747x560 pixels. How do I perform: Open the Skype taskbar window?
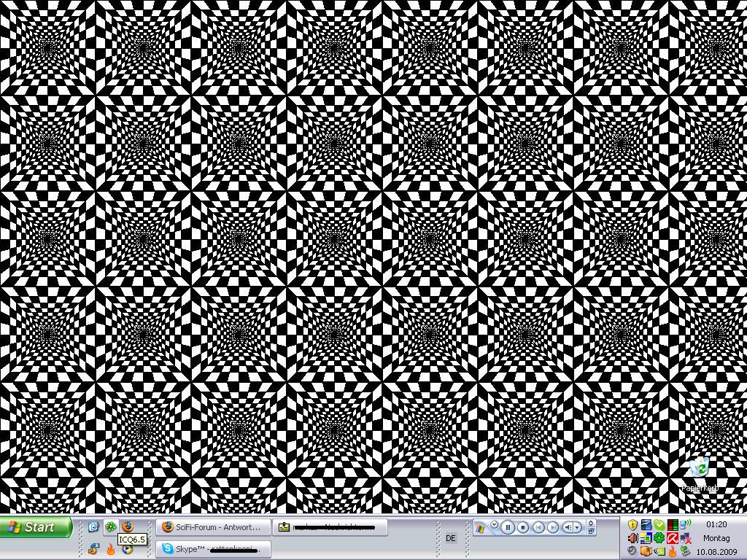pos(212,549)
